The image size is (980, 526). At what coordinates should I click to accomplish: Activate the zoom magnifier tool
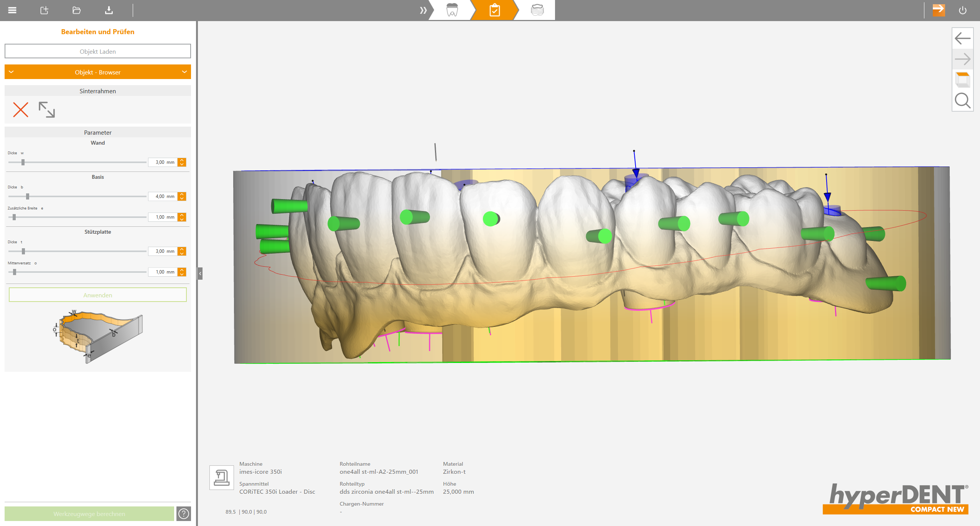click(962, 100)
